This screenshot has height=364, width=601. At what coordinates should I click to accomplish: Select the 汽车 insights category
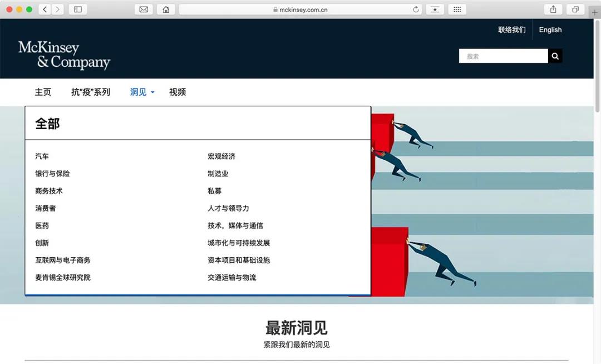(x=42, y=156)
